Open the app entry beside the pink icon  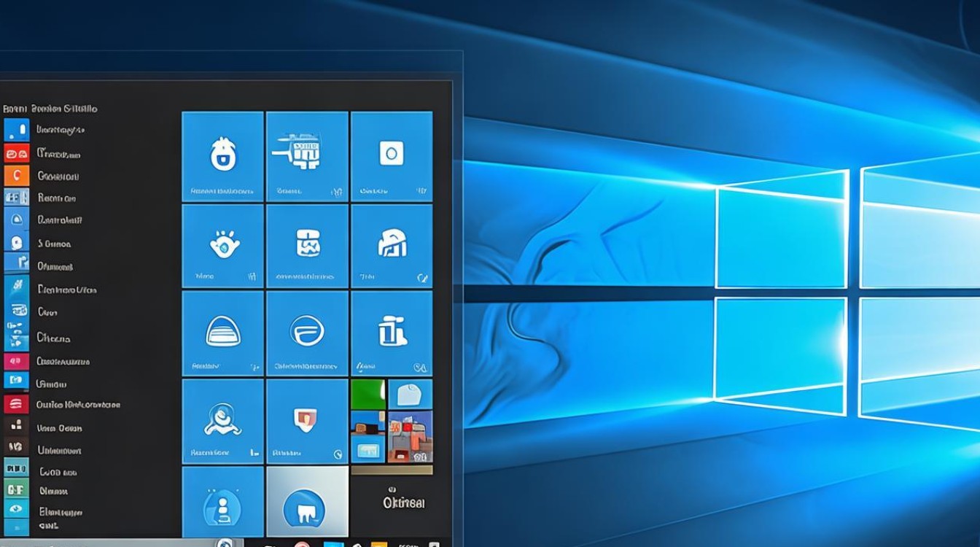pyautogui.click(x=63, y=361)
